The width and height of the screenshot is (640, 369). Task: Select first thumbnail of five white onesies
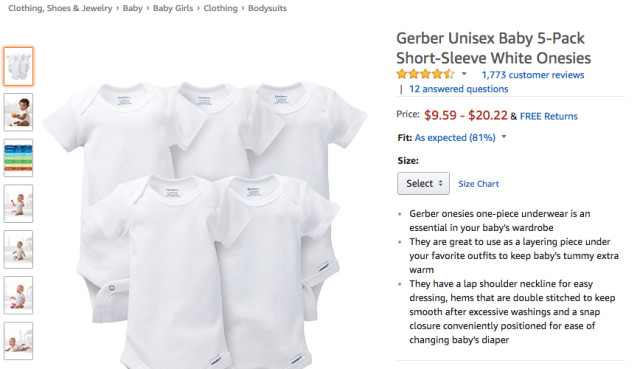coord(18,67)
